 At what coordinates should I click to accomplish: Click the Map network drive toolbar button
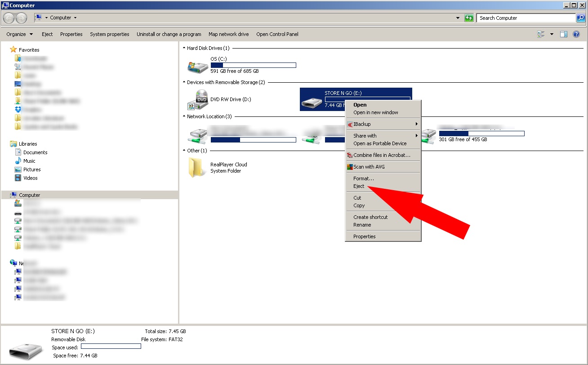(x=228, y=34)
